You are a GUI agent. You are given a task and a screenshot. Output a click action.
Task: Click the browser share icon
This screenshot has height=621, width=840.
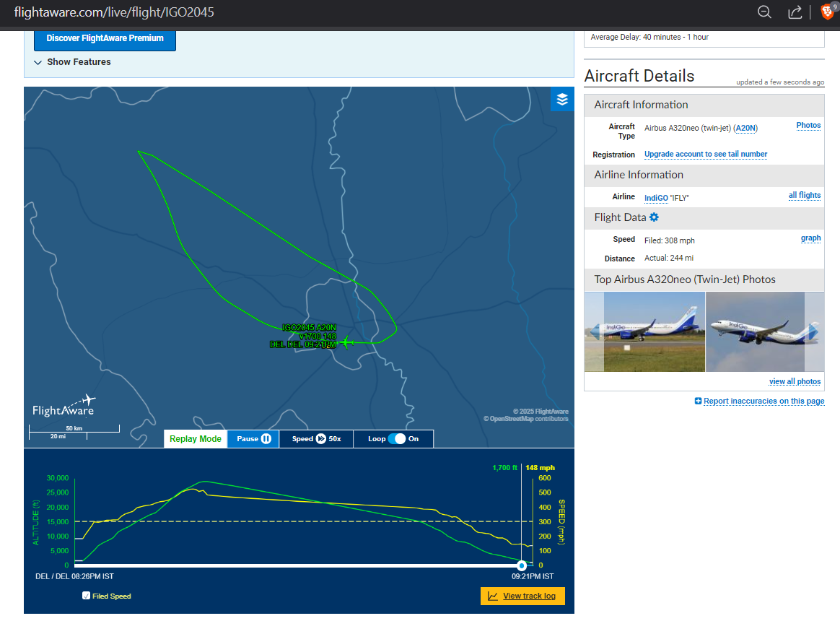click(795, 12)
